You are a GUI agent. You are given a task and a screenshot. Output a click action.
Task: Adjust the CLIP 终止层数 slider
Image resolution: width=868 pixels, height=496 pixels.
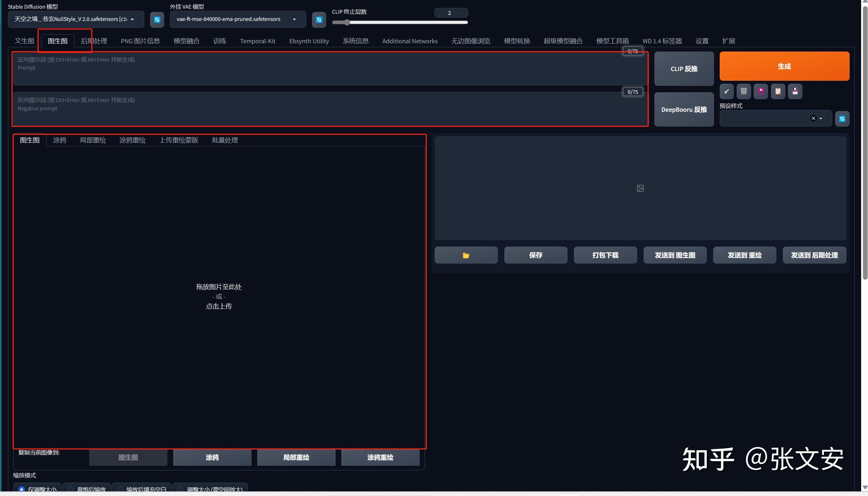[x=347, y=22]
